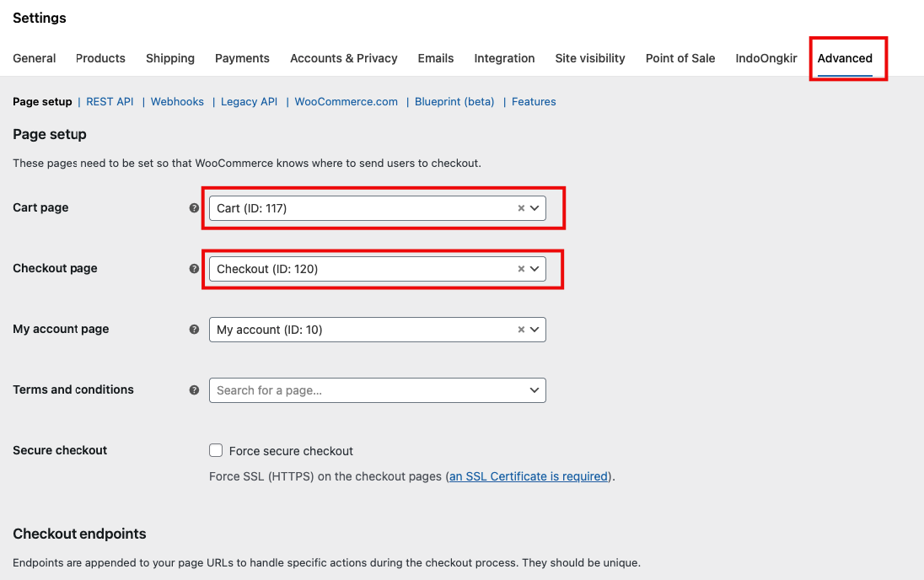924x580 pixels.
Task: Clear the Cart page selection with x
Action: [521, 208]
